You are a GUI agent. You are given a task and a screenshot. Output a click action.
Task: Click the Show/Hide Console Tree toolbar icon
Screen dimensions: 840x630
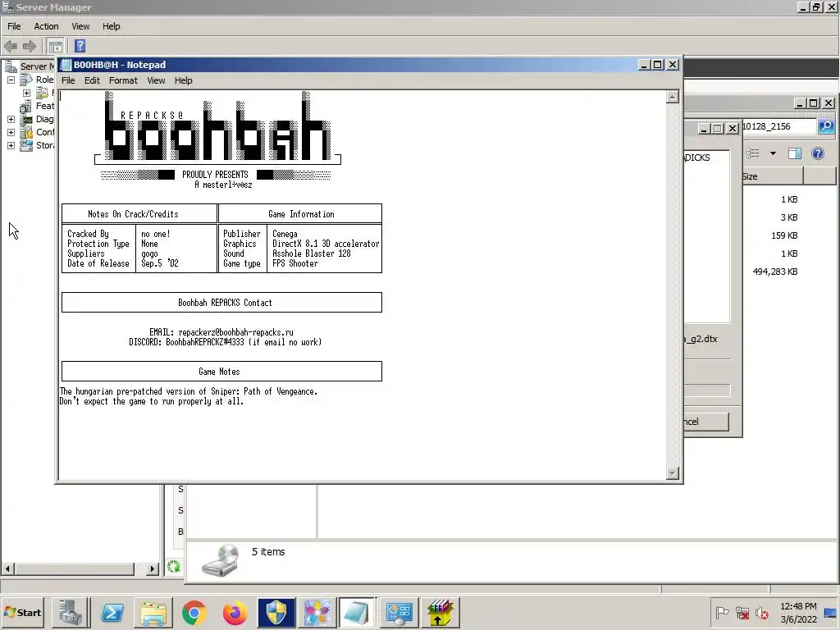pyautogui.click(x=55, y=46)
